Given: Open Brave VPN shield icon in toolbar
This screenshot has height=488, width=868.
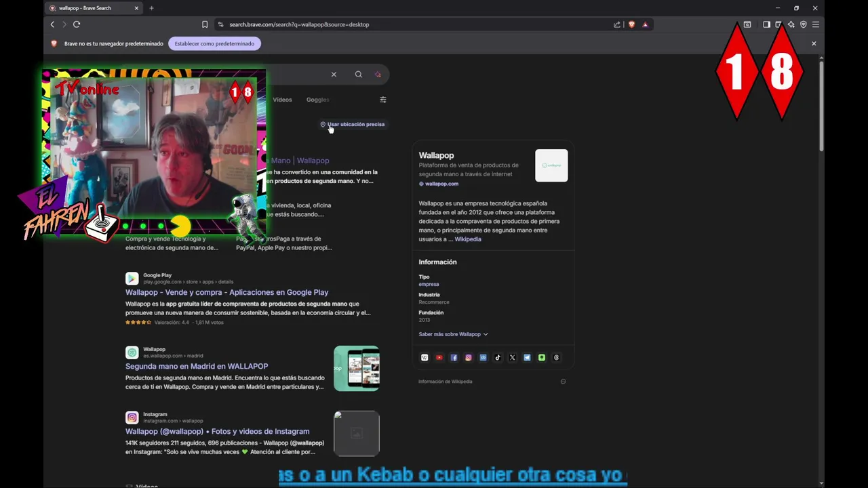Looking at the screenshot, I should point(804,24).
